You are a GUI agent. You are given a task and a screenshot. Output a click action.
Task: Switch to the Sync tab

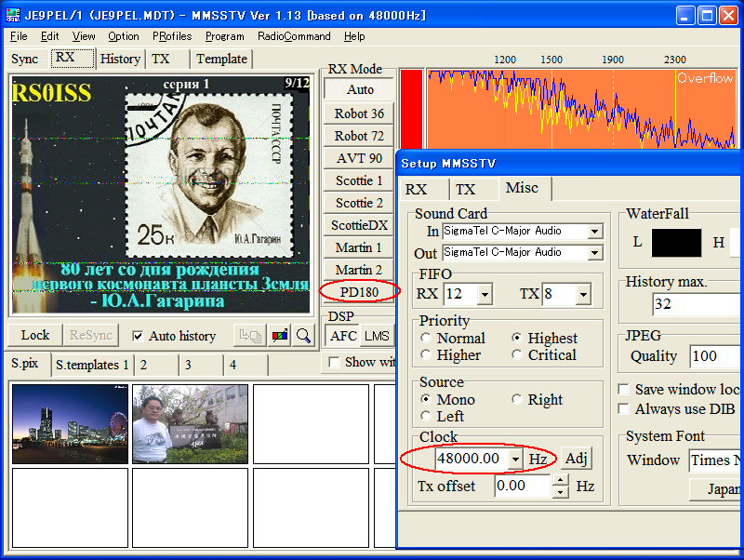coord(25,59)
